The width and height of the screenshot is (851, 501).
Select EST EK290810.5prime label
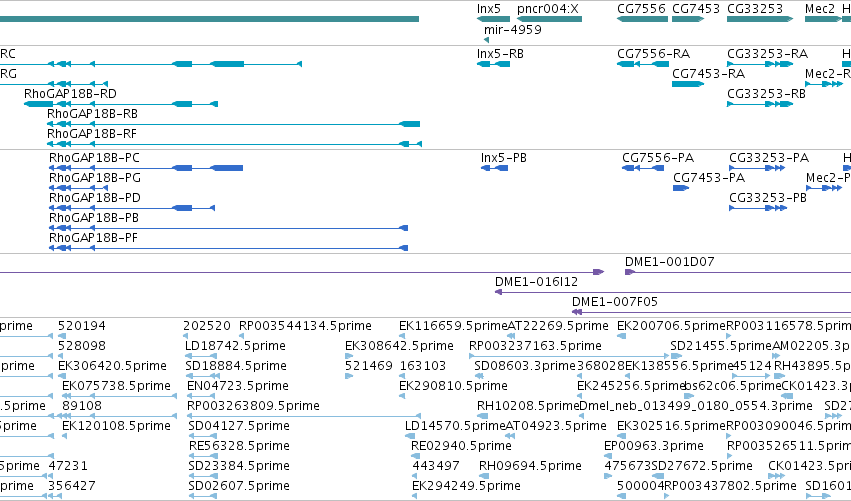click(453, 386)
